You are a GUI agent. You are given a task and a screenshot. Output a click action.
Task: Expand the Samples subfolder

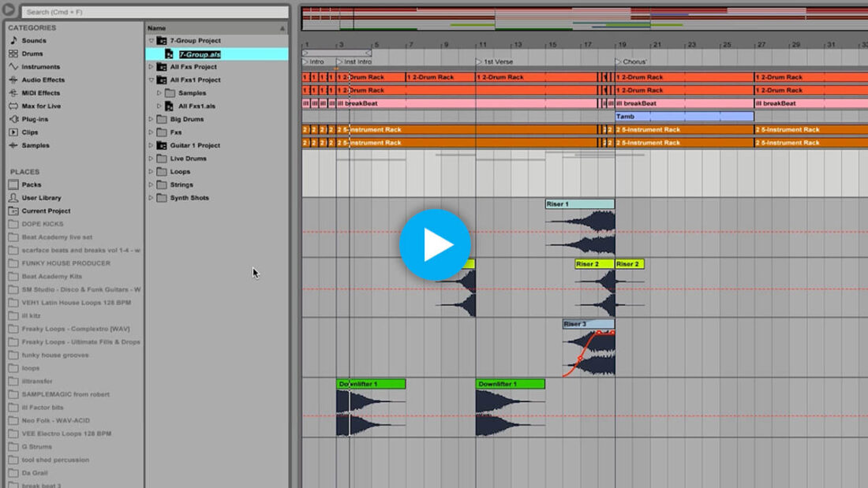tap(159, 93)
